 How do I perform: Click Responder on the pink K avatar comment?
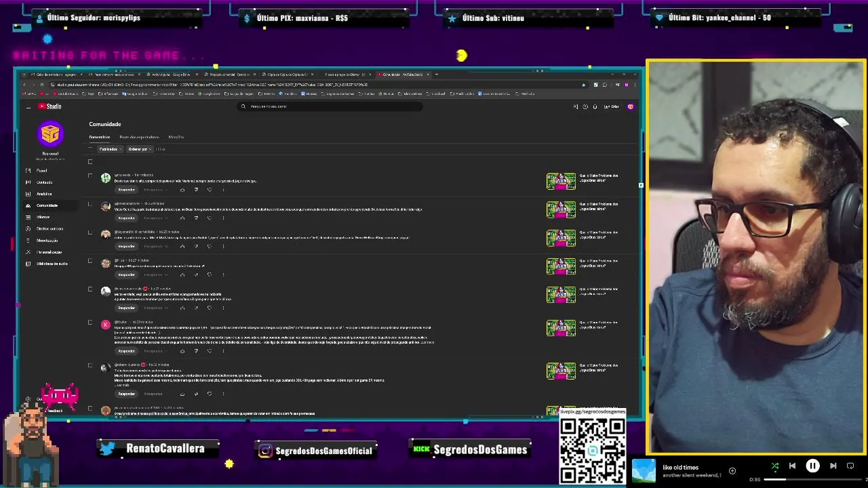click(x=127, y=351)
